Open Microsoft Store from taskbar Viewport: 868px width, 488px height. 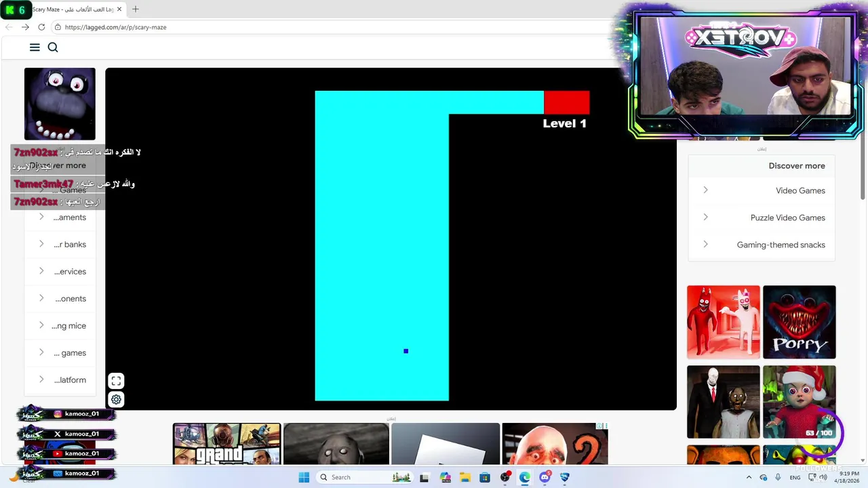(484, 477)
